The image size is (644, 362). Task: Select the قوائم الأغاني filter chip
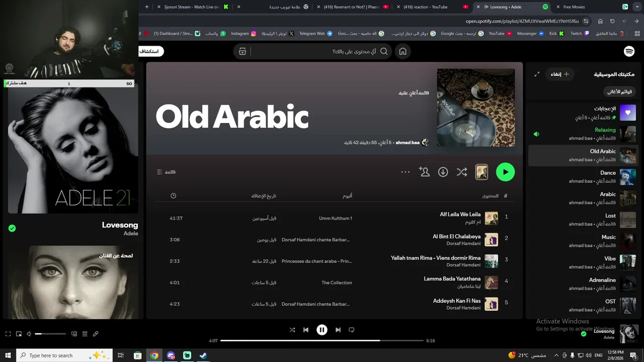pyautogui.click(x=619, y=92)
